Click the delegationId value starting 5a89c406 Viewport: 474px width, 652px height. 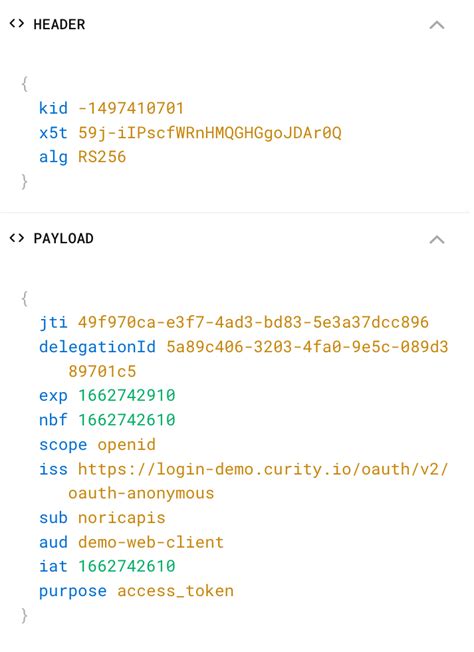point(258,359)
